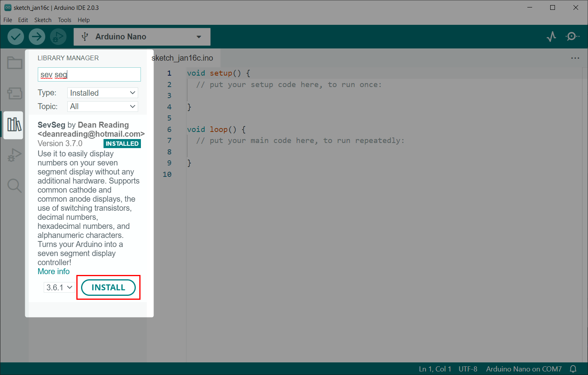588x375 pixels.
Task: Maximize the Arduino IDE window
Action: pos(553,7)
